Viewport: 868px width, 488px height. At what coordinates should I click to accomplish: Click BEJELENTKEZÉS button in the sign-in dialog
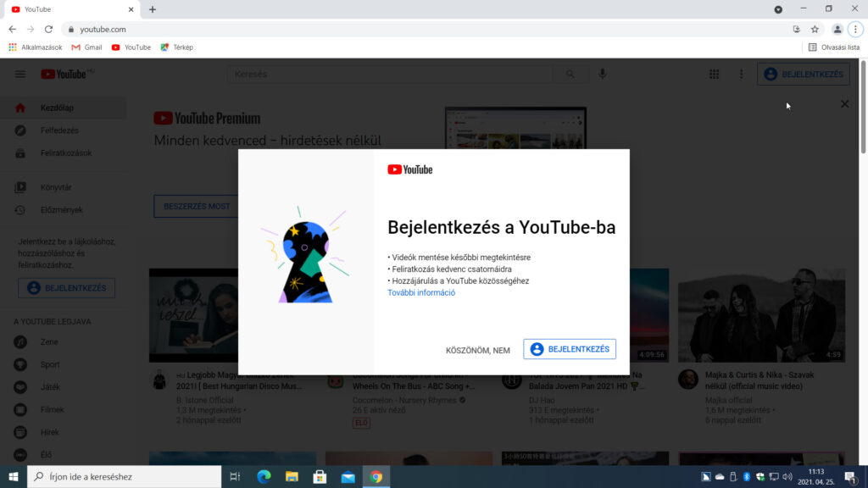tap(569, 349)
